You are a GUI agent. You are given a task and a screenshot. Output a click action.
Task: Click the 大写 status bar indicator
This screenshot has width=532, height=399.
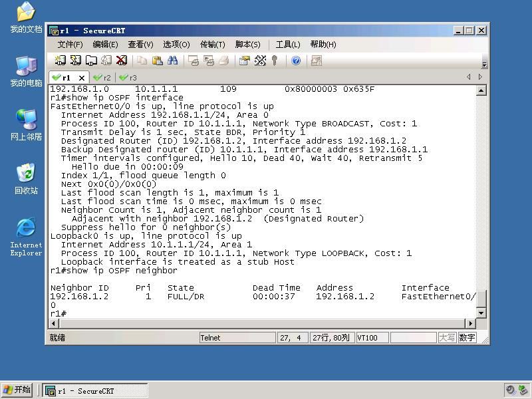[447, 338]
